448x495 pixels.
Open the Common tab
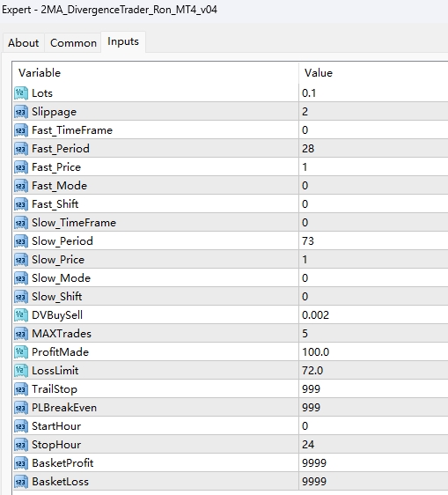coord(73,43)
